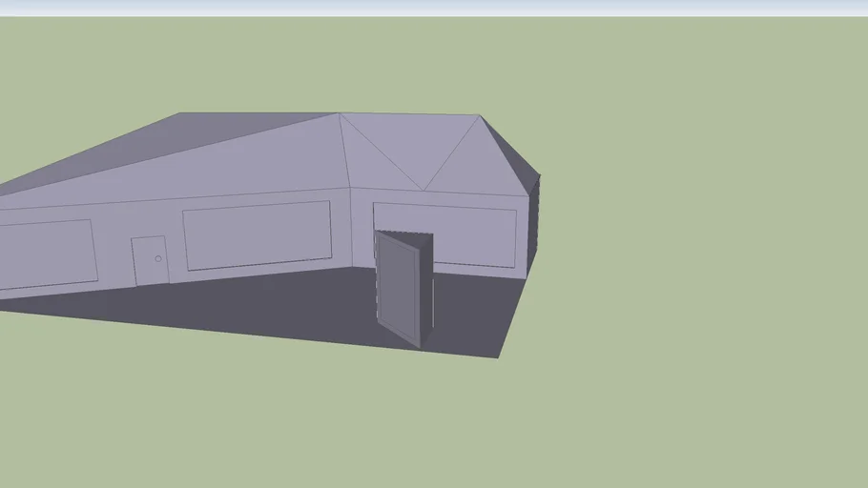868x488 pixels.
Task: Click the vertical corner edge where walls meet
Action: click(351, 229)
